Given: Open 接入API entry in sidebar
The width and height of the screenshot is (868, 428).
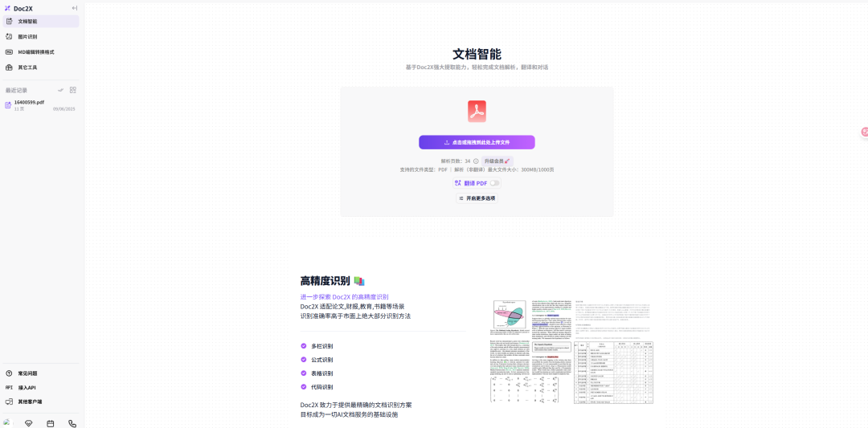Looking at the screenshot, I should tap(41, 388).
